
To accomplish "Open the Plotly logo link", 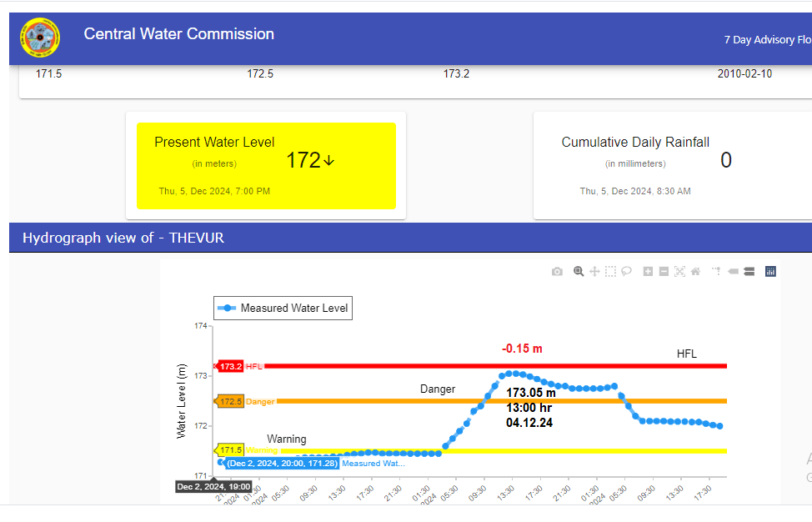I will 770,272.
